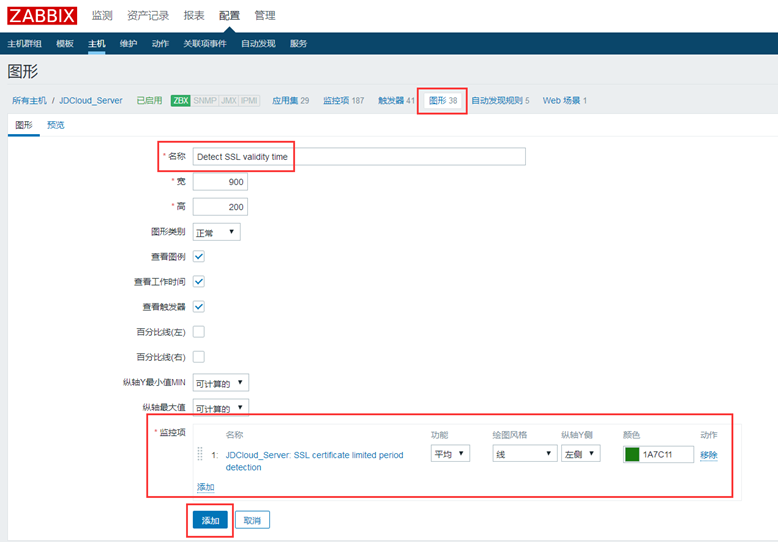778x542 pixels.
Task: Enable the 百分比线(左) checkbox
Action: click(198, 332)
